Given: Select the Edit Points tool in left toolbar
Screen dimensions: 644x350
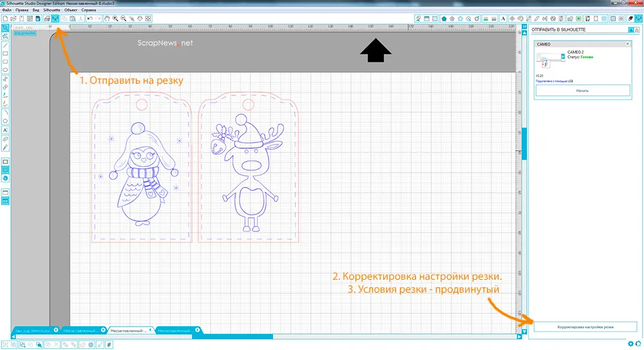Looking at the screenshot, I should pos(5,36).
